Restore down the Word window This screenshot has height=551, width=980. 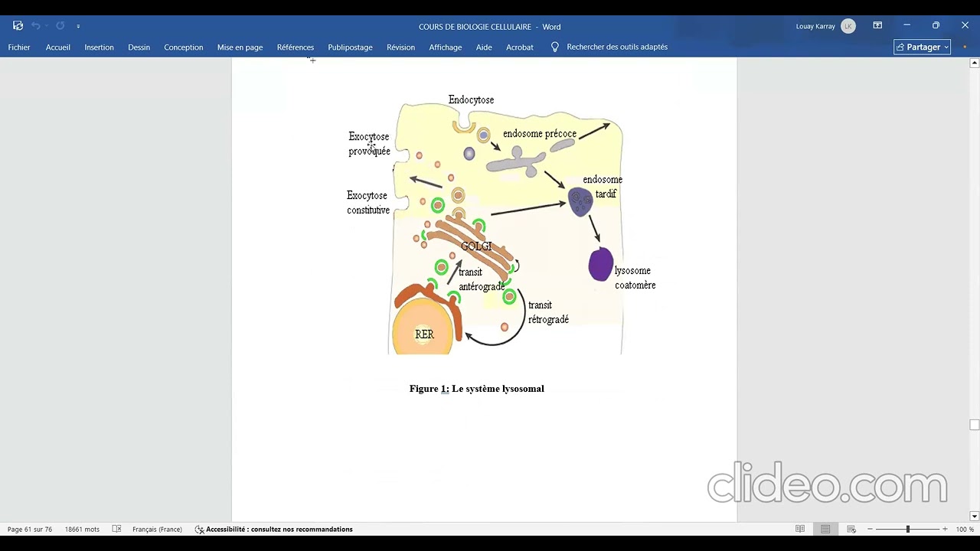tap(936, 26)
